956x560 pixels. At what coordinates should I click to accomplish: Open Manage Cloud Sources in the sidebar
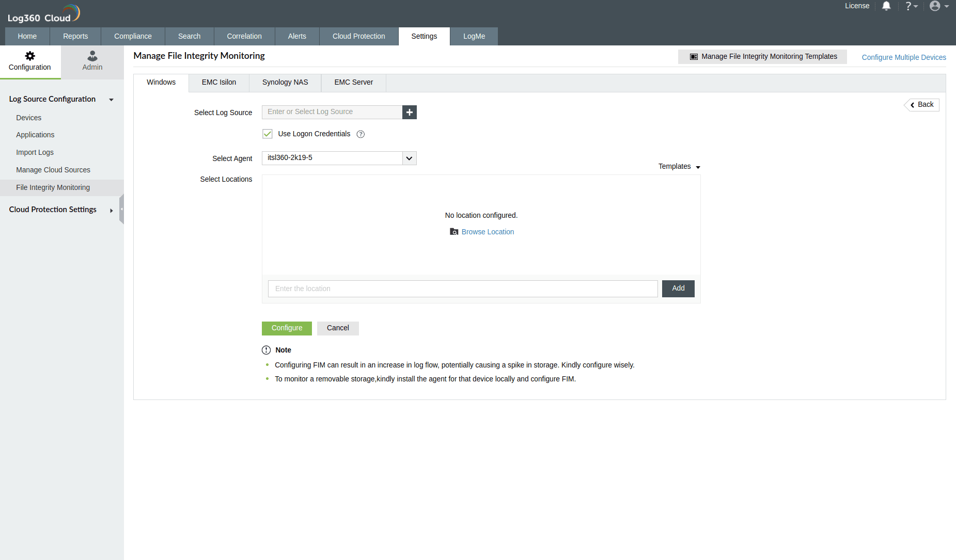pos(53,170)
